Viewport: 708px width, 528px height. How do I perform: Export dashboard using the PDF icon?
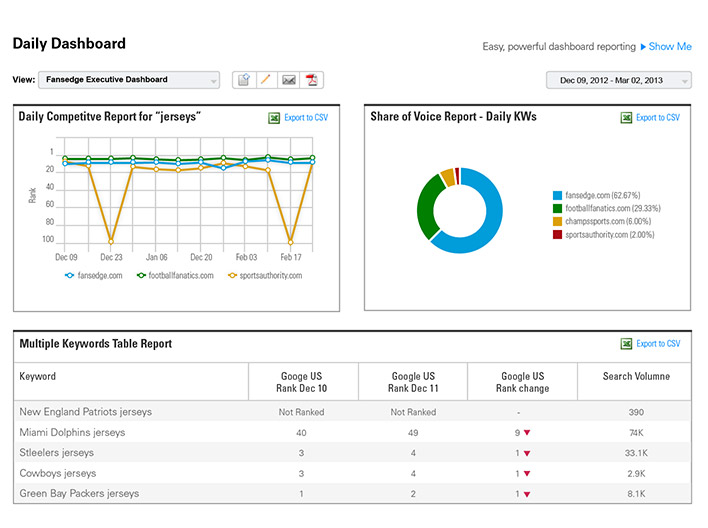click(x=312, y=80)
